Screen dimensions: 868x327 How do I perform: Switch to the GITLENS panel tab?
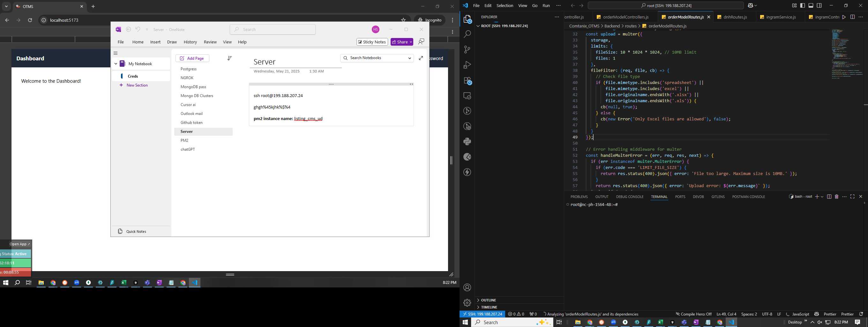tap(718, 196)
